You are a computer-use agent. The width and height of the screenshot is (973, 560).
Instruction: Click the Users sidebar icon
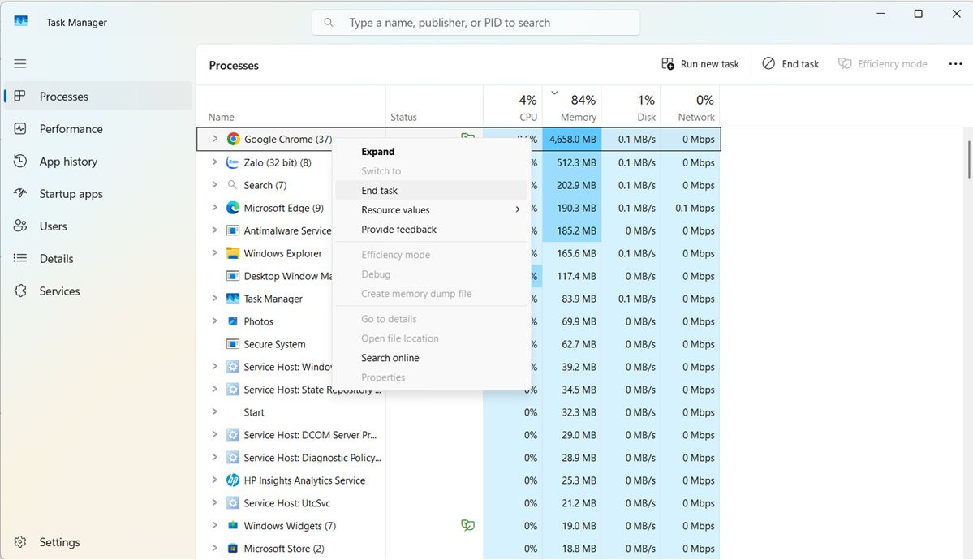(19, 226)
